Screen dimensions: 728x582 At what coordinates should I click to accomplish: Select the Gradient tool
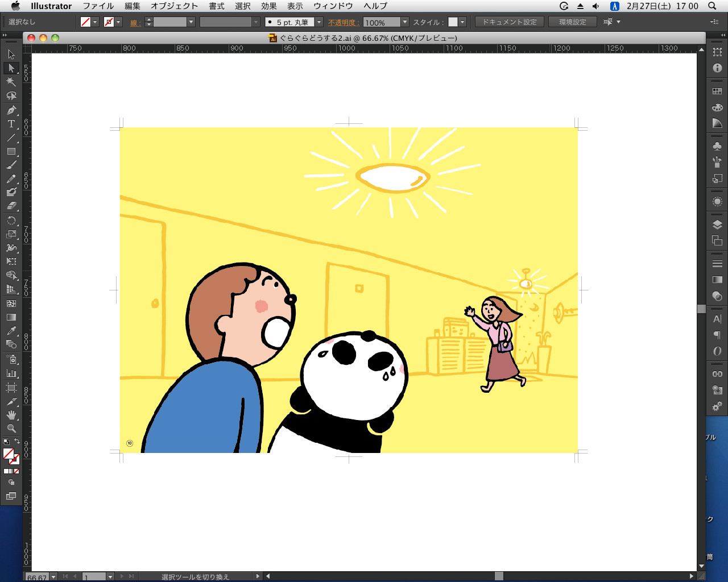11,317
